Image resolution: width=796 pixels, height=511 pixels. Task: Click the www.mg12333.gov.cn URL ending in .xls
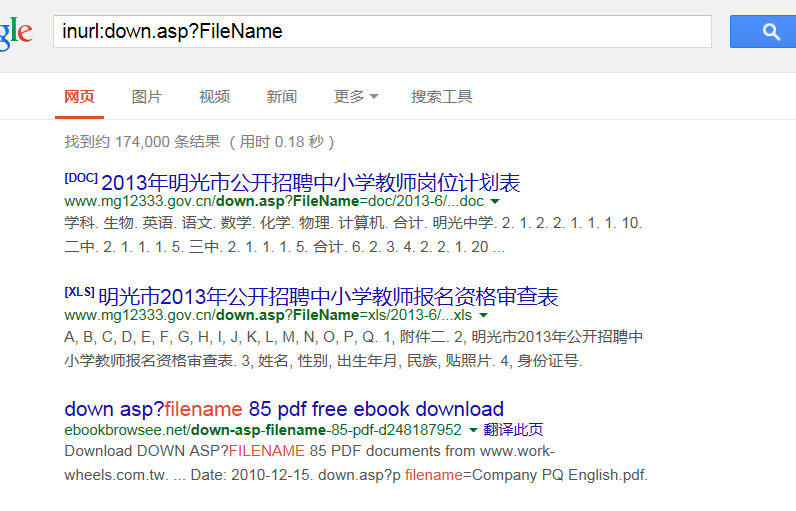tap(268, 316)
